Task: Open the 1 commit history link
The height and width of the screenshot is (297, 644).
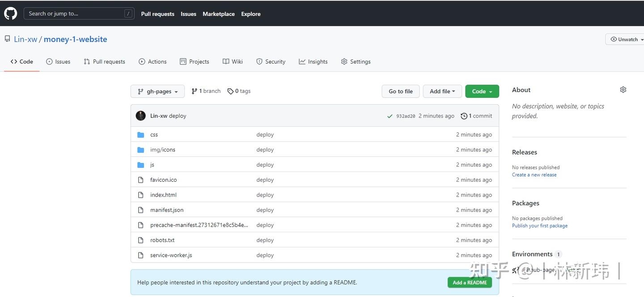Action: point(476,116)
